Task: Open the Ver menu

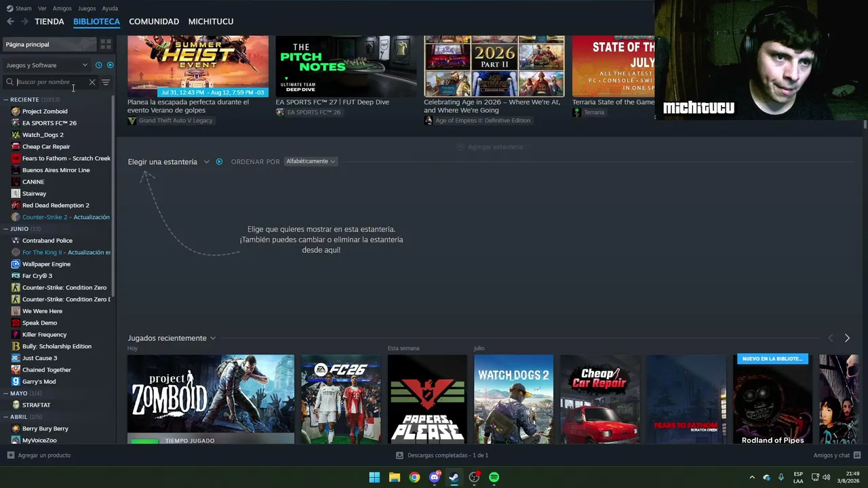Action: pyautogui.click(x=42, y=8)
